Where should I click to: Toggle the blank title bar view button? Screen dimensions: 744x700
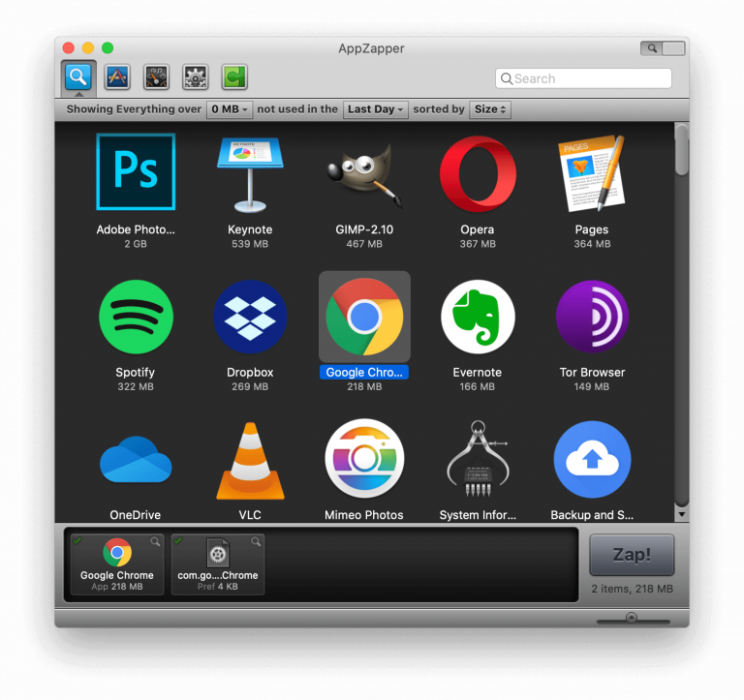[x=674, y=47]
